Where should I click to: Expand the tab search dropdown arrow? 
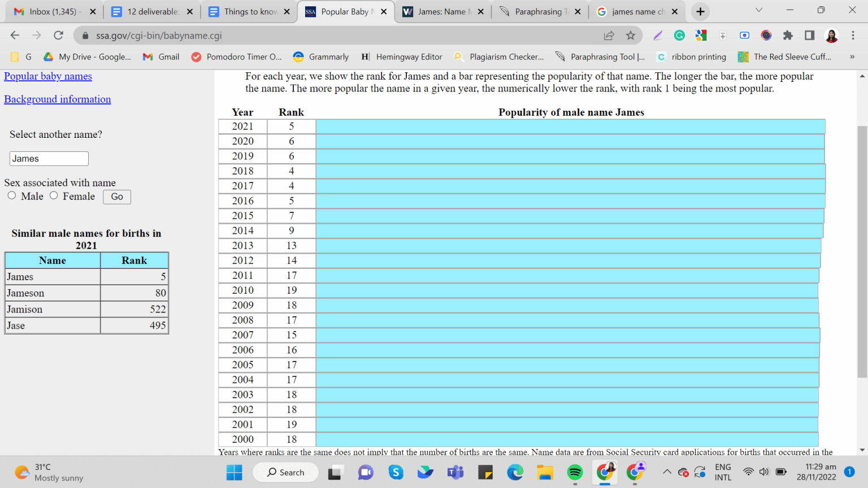pyautogui.click(x=759, y=11)
